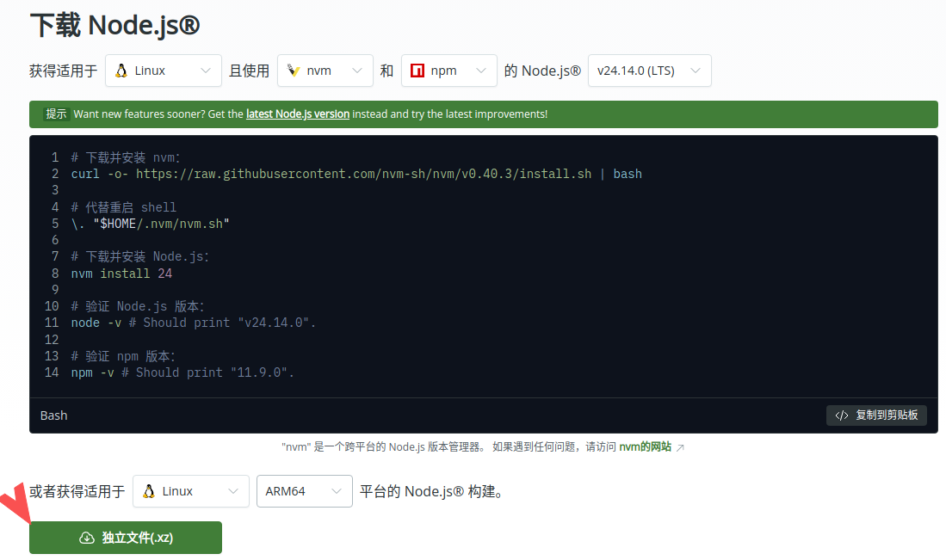Open the nvm version manager dropdown
This screenshot has width=946, height=560.
click(325, 71)
